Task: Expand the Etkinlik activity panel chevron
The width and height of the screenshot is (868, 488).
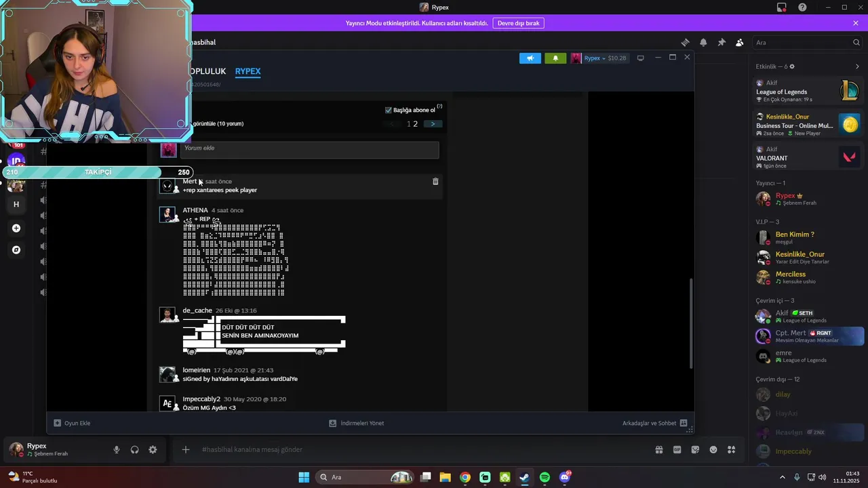Action: coord(857,66)
